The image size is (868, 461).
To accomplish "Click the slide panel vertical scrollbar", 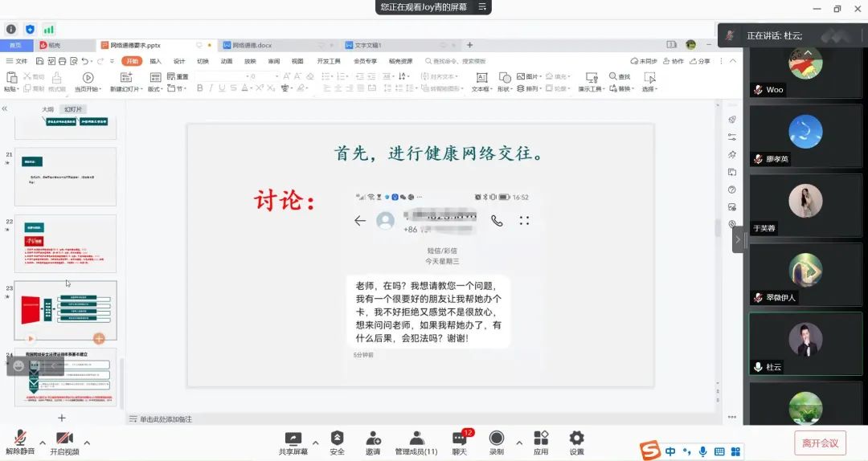I will tap(122, 377).
